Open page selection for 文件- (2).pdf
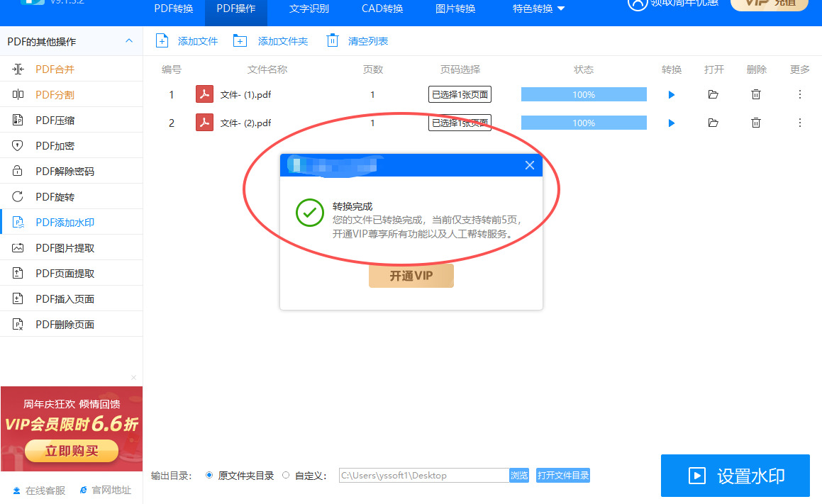Image resolution: width=822 pixels, height=504 pixels. tap(460, 123)
